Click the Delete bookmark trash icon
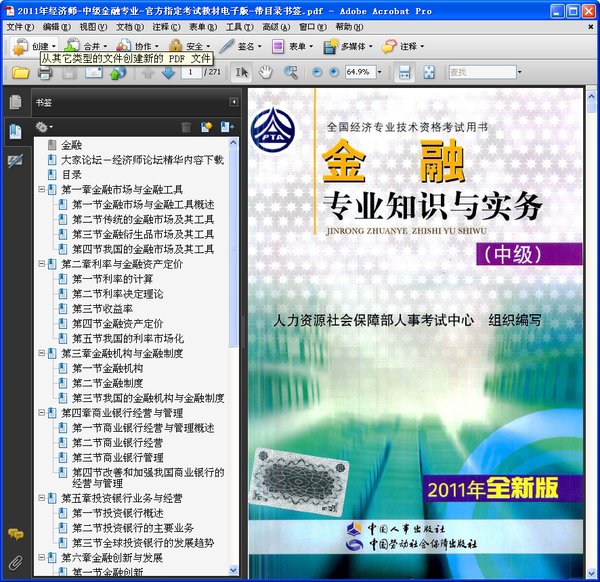 [186, 127]
